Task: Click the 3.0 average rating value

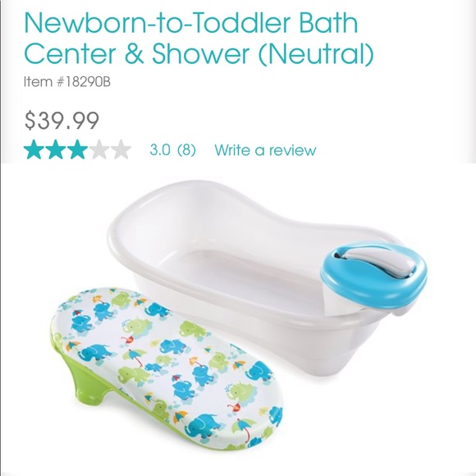Action: (x=160, y=150)
